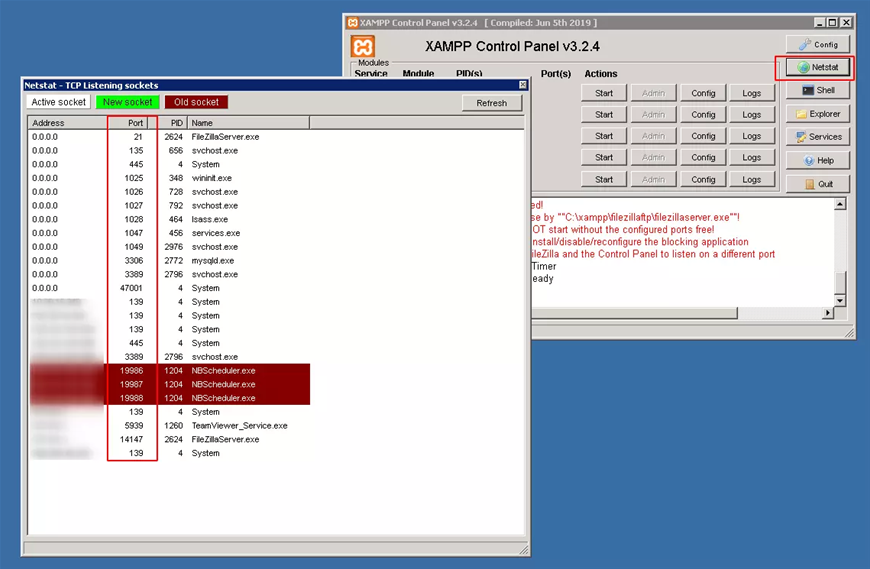Click Start in first module row
The image size is (870, 569).
coord(604,93)
